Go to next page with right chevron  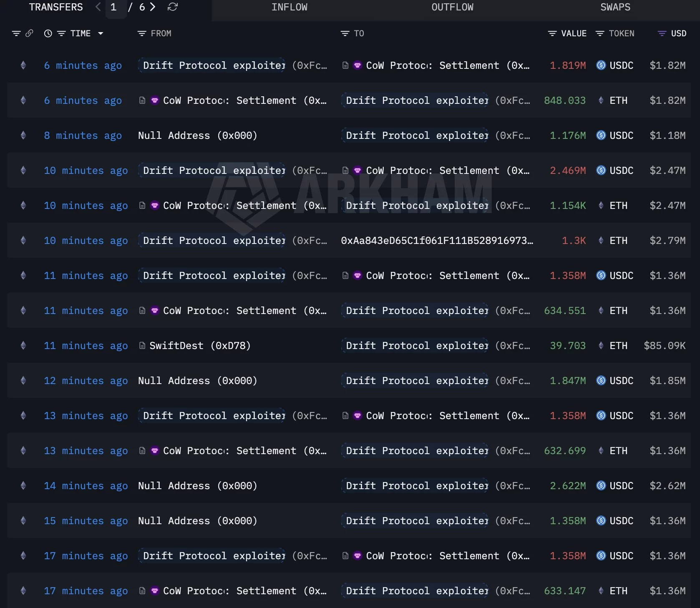(152, 7)
